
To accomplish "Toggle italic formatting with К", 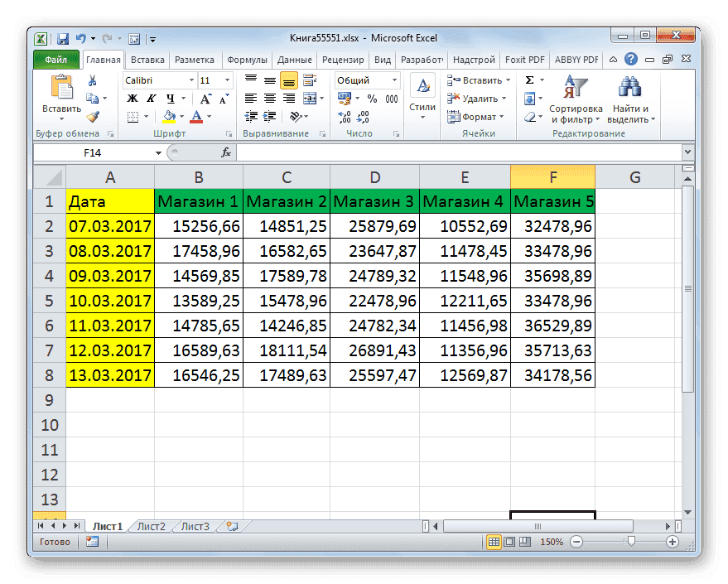I will pos(152,97).
